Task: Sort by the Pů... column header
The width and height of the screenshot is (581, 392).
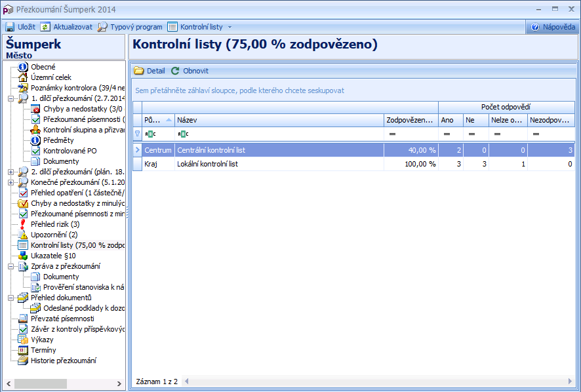Action: tap(158, 120)
